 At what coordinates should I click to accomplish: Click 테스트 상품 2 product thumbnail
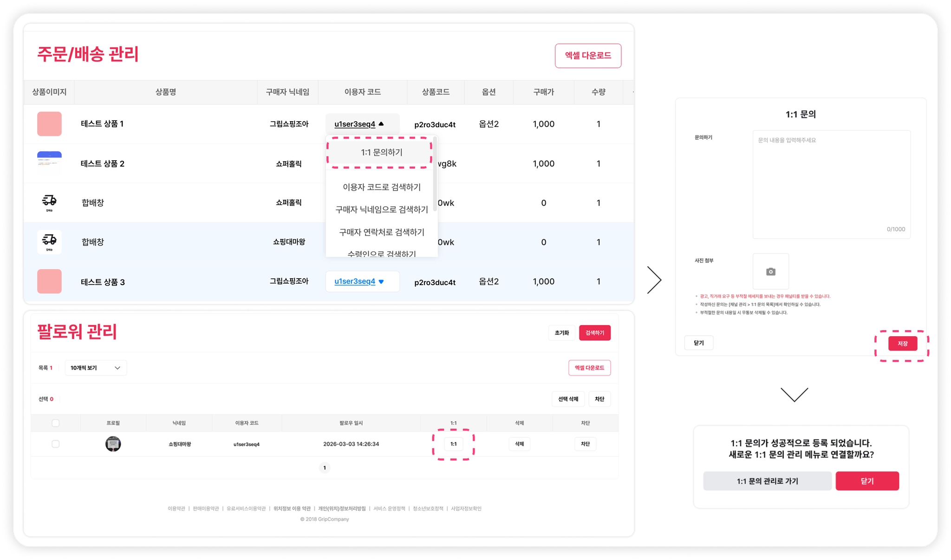tap(49, 163)
